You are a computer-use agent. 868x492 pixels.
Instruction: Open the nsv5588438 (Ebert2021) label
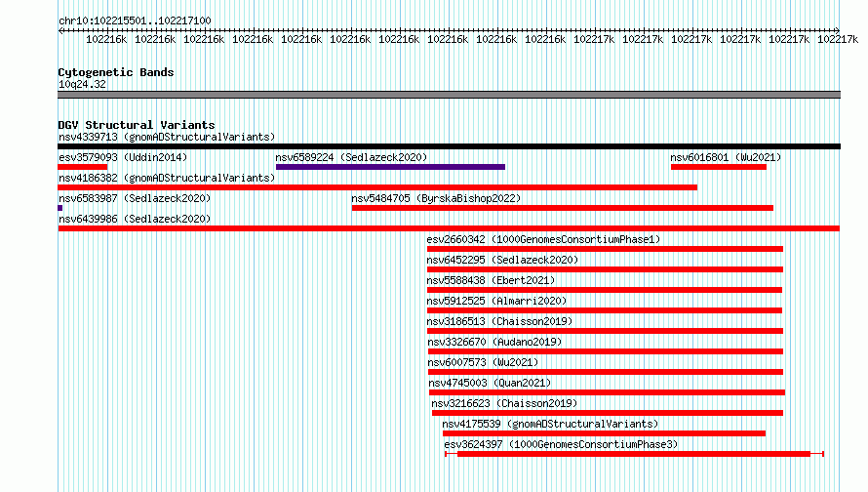pyautogui.click(x=491, y=280)
